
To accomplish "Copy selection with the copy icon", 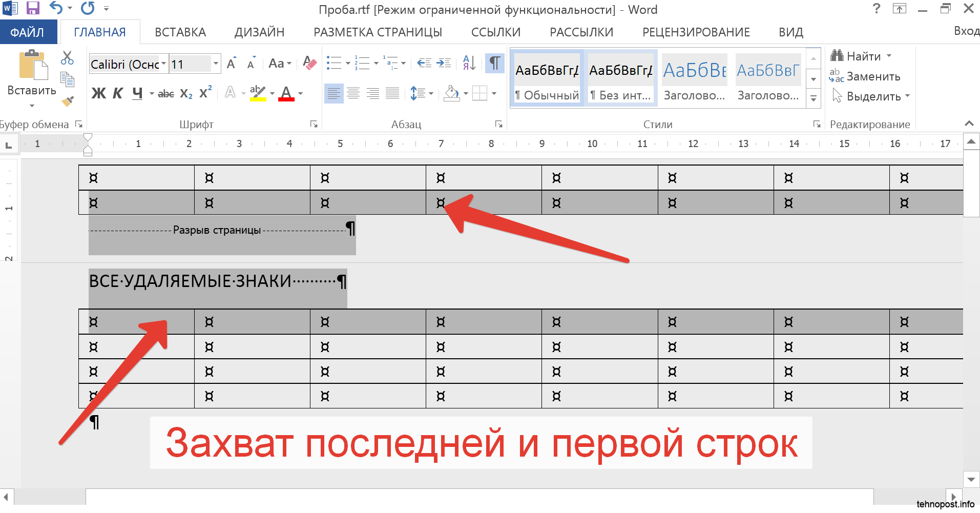I will (x=67, y=79).
